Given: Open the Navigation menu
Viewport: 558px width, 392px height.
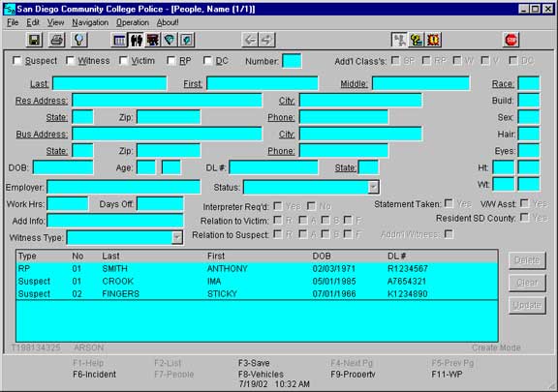Looking at the screenshot, I should coord(90,22).
